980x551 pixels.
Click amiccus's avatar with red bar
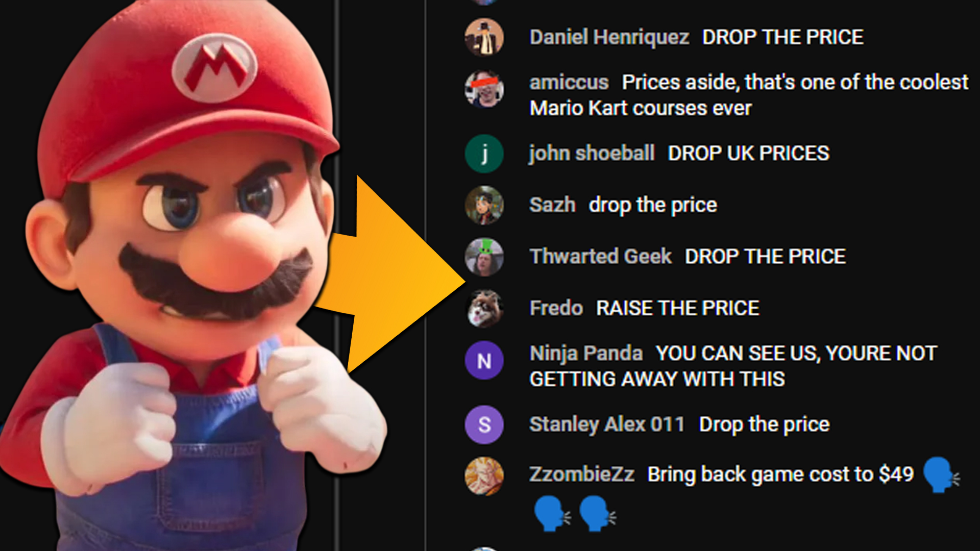tap(484, 89)
